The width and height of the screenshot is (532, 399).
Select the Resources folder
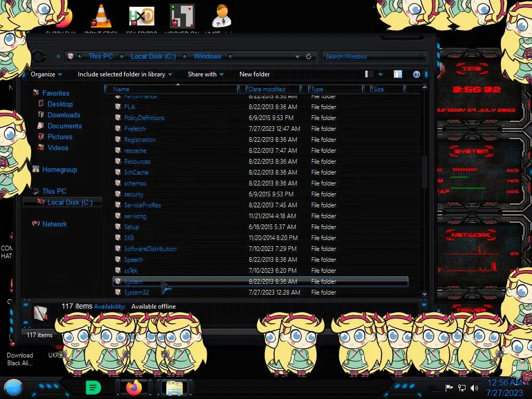[x=137, y=162]
